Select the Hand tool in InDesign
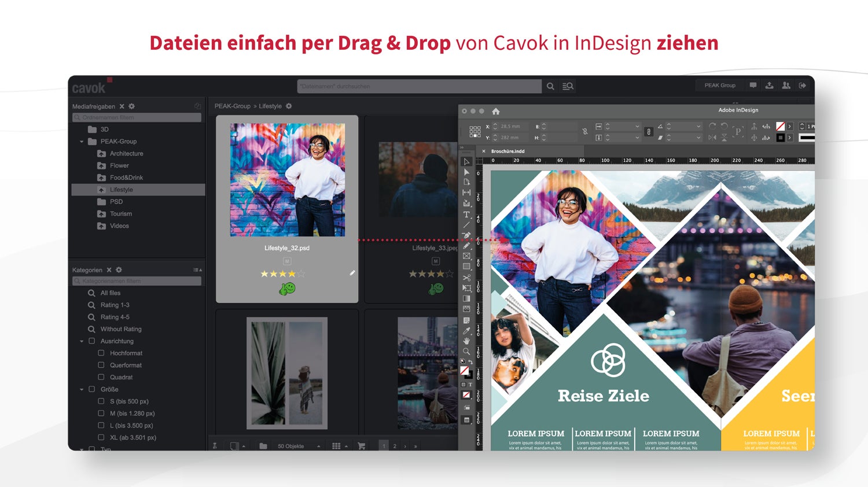Image resolution: width=868 pixels, height=487 pixels. (466, 341)
